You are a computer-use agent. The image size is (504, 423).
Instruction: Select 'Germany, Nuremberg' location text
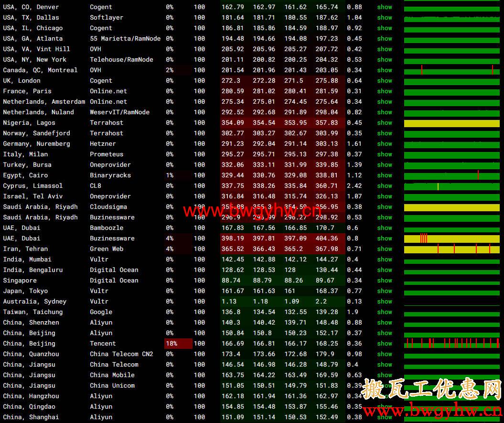click(x=36, y=143)
